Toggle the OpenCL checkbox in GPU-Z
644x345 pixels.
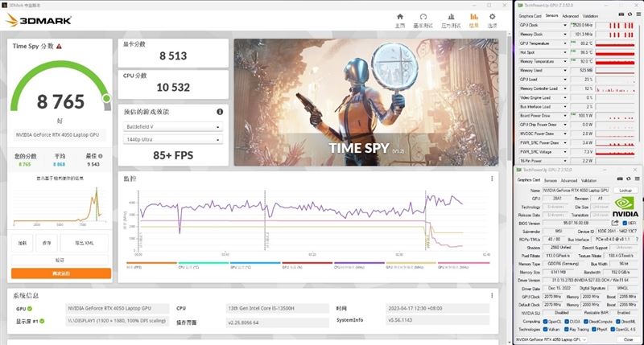click(546, 321)
